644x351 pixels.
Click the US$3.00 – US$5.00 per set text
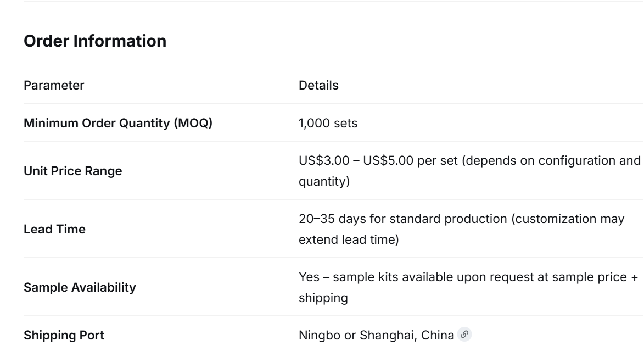pos(378,160)
